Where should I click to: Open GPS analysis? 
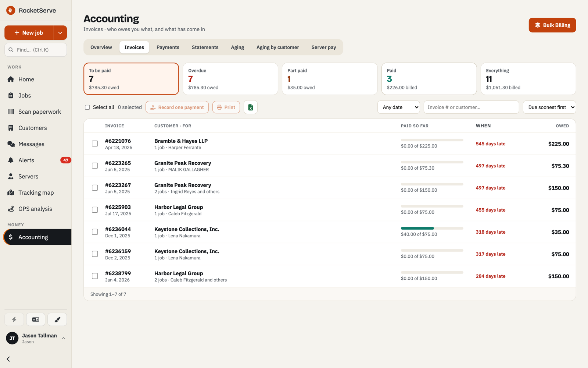(x=36, y=209)
